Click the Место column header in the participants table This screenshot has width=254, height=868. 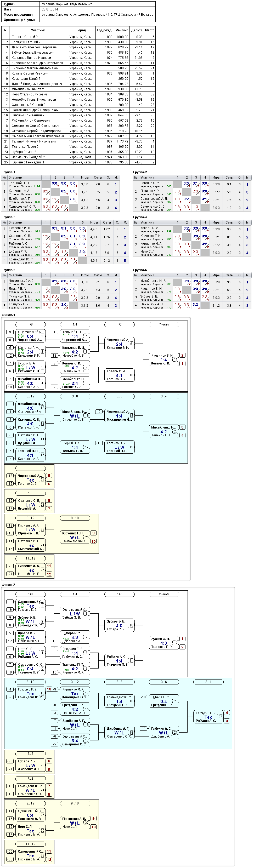pyautogui.click(x=150, y=30)
